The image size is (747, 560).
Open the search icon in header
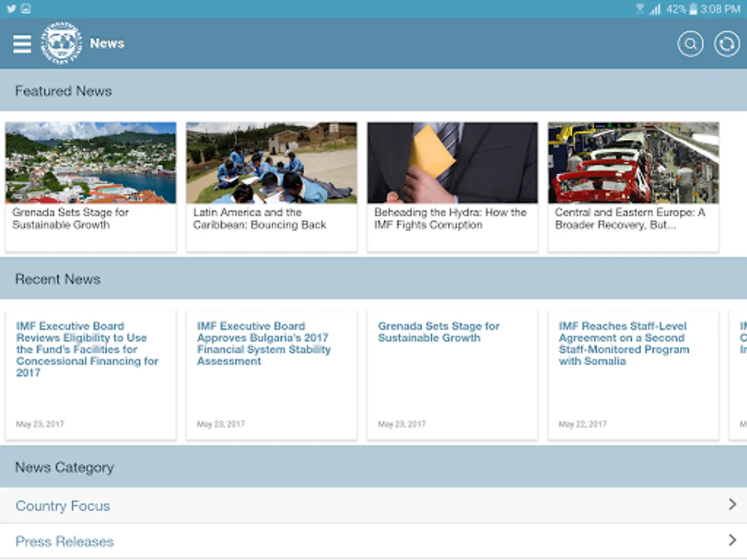(690, 44)
